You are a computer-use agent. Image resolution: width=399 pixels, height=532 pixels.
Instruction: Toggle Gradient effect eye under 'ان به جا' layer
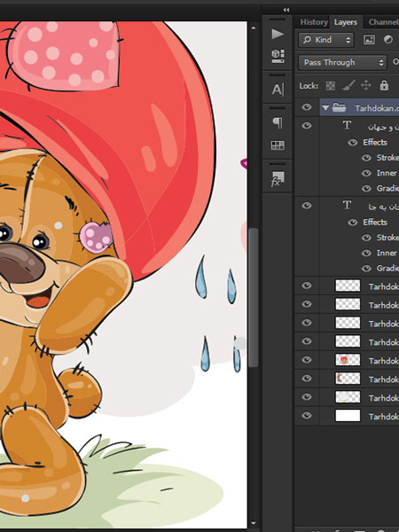366,269
